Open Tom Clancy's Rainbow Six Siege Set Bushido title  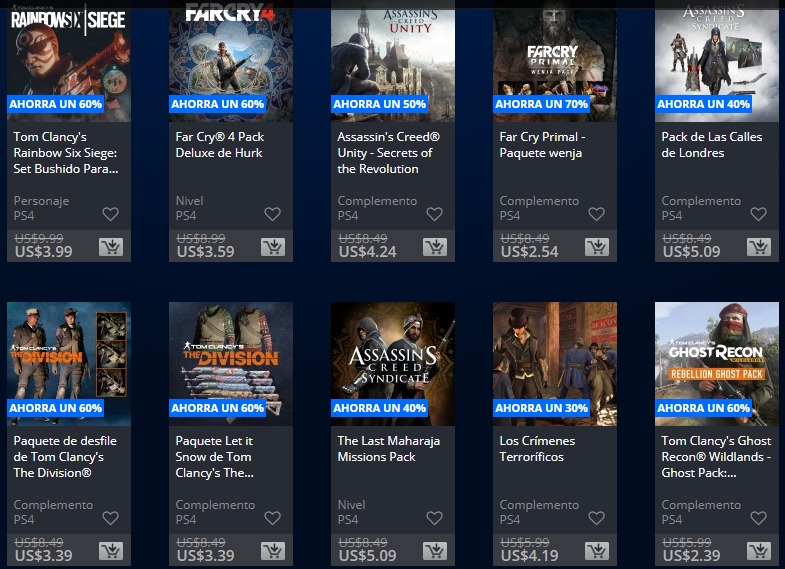coord(66,153)
